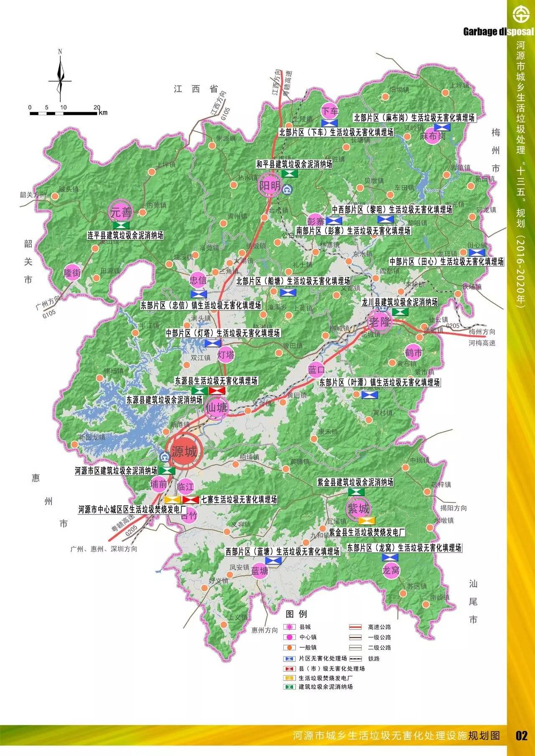Click the 图例 legend heading
The height and width of the screenshot is (756, 535).
(296, 614)
